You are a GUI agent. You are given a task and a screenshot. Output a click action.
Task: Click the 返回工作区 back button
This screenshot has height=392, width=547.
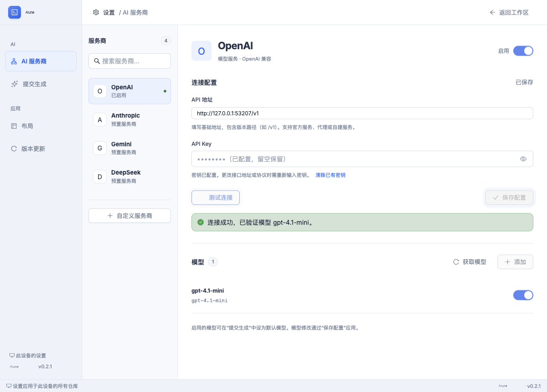[509, 12]
